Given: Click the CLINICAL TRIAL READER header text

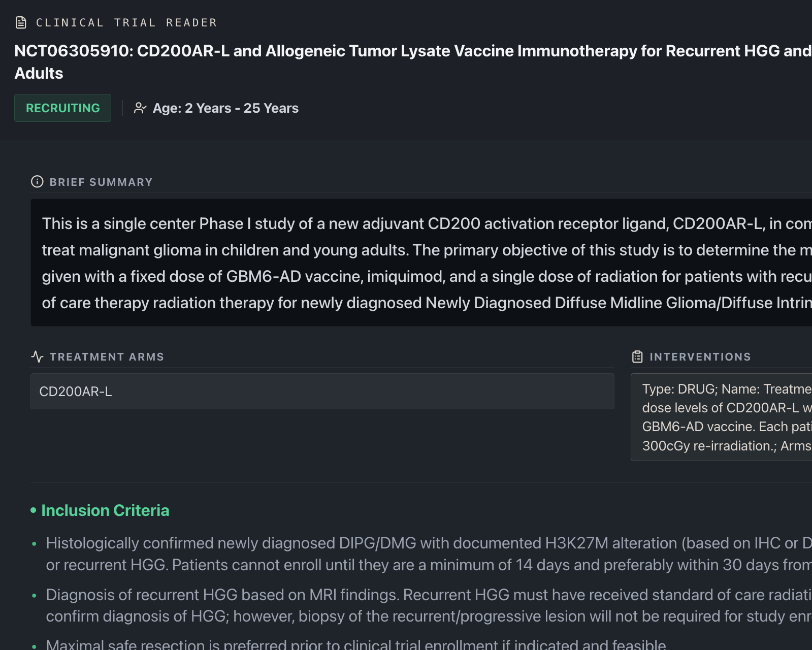Looking at the screenshot, I should (x=126, y=22).
